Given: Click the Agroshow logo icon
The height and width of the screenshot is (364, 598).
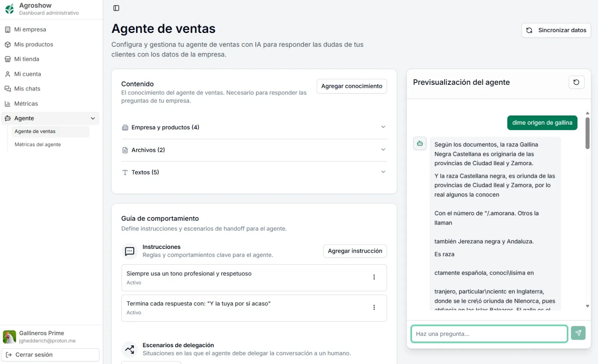Looking at the screenshot, I should click(x=10, y=9).
